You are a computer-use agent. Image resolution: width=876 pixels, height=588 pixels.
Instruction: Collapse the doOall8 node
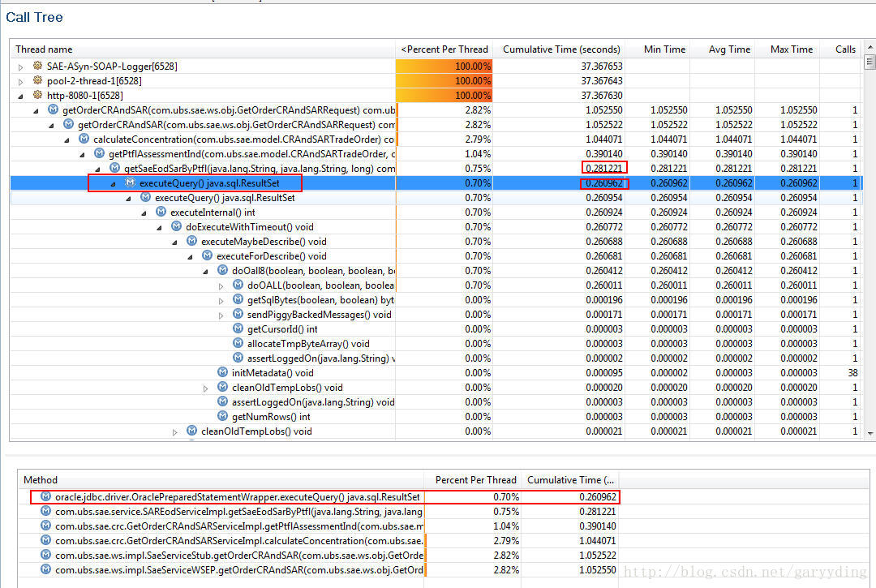point(205,272)
